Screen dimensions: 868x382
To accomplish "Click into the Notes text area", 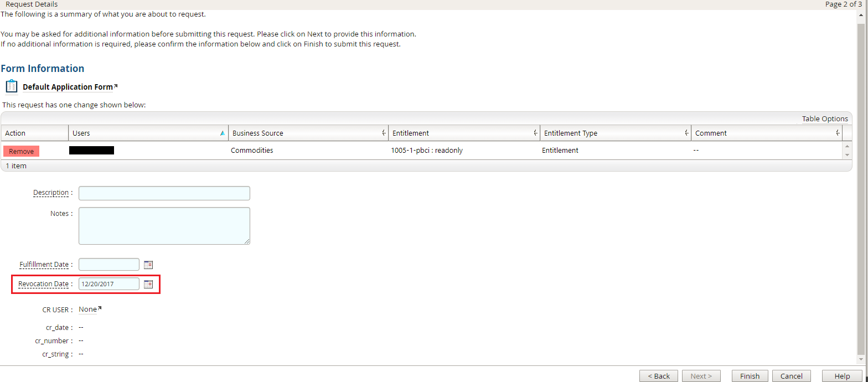I will click(x=164, y=225).
